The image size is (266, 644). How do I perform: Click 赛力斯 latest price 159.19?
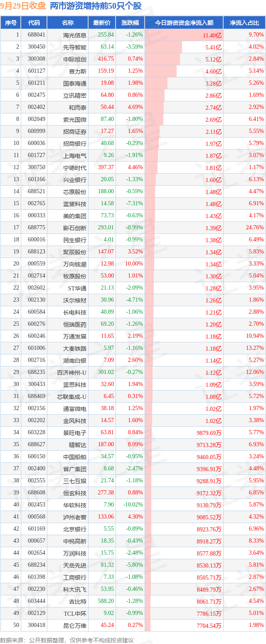(x=106, y=71)
